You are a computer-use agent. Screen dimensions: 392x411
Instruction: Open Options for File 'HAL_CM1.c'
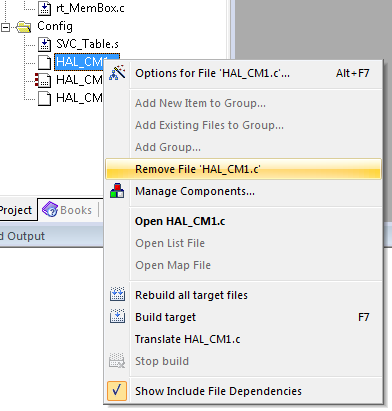(x=212, y=73)
